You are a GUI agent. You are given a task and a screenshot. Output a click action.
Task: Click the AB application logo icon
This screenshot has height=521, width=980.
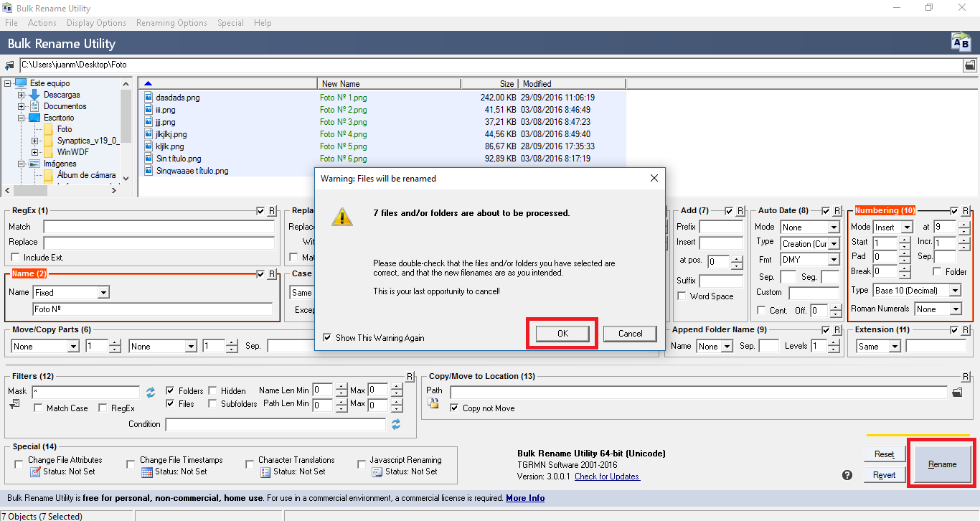coord(961,42)
